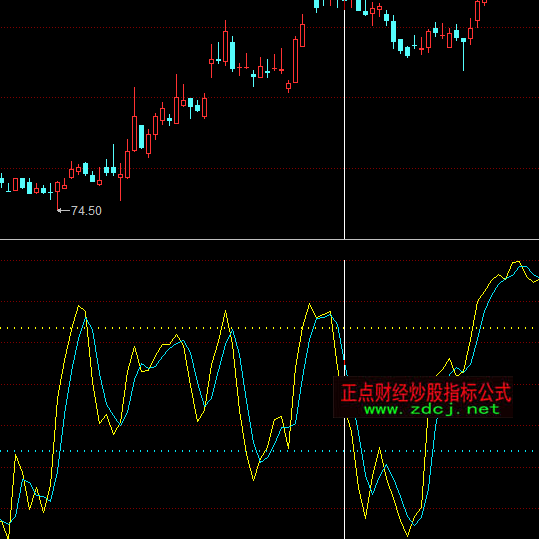Image resolution: width=539 pixels, height=539 pixels.
Task: Select the candlestick with the 74.50 low
Action: click(57, 195)
